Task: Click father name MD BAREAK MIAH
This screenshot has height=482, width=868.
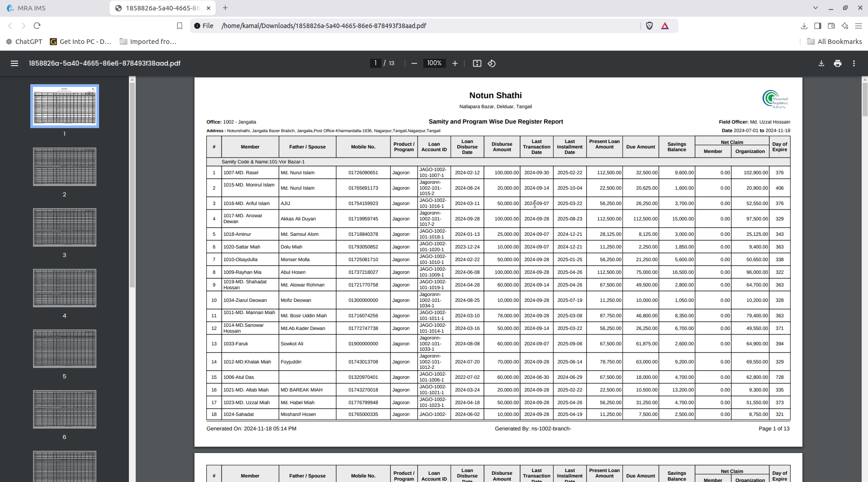Action: point(301,390)
